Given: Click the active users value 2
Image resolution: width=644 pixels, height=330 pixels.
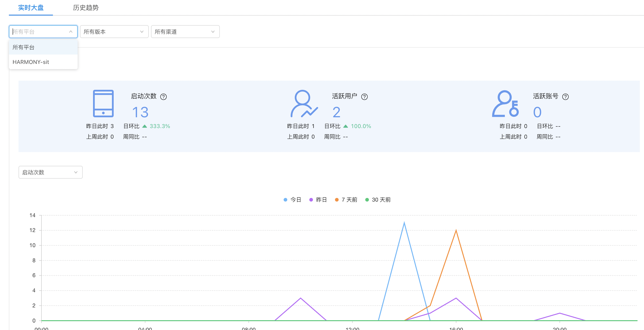Looking at the screenshot, I should click(336, 112).
